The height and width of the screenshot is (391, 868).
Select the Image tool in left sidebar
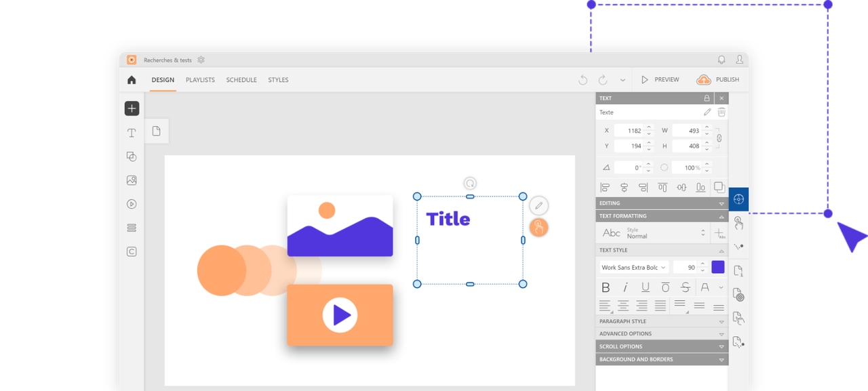pos(132,180)
